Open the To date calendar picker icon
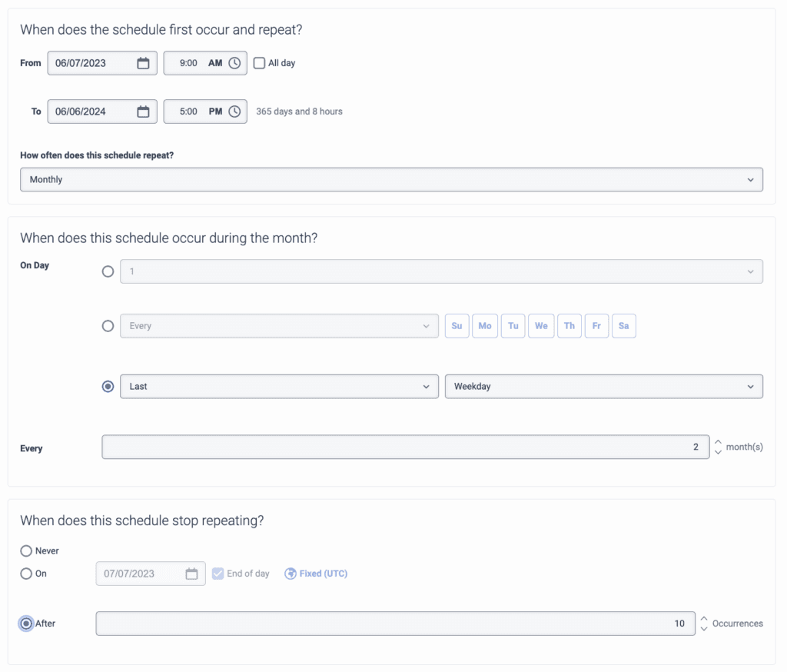The image size is (787, 672). pos(143,111)
